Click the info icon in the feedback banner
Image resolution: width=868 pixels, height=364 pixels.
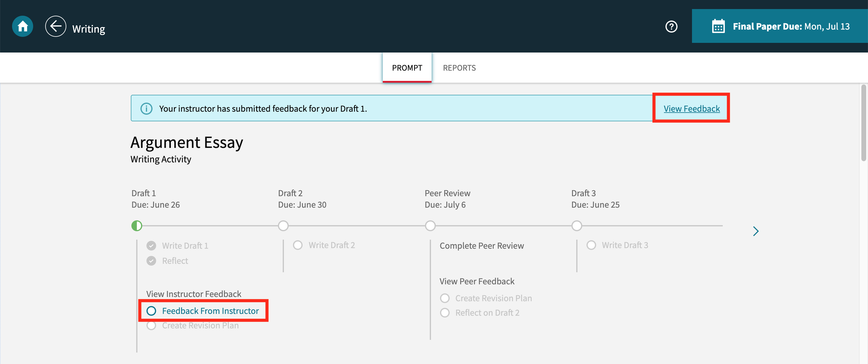(146, 108)
